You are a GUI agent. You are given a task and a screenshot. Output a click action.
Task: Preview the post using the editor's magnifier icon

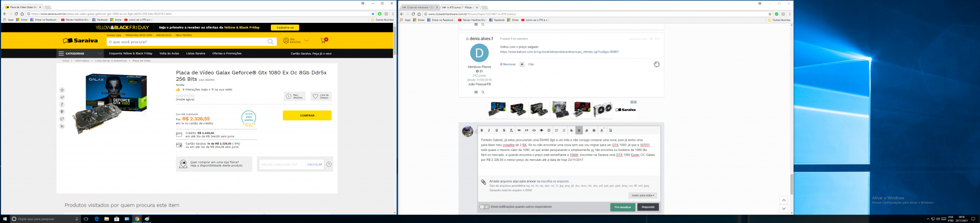pyautogui.click(x=611, y=130)
